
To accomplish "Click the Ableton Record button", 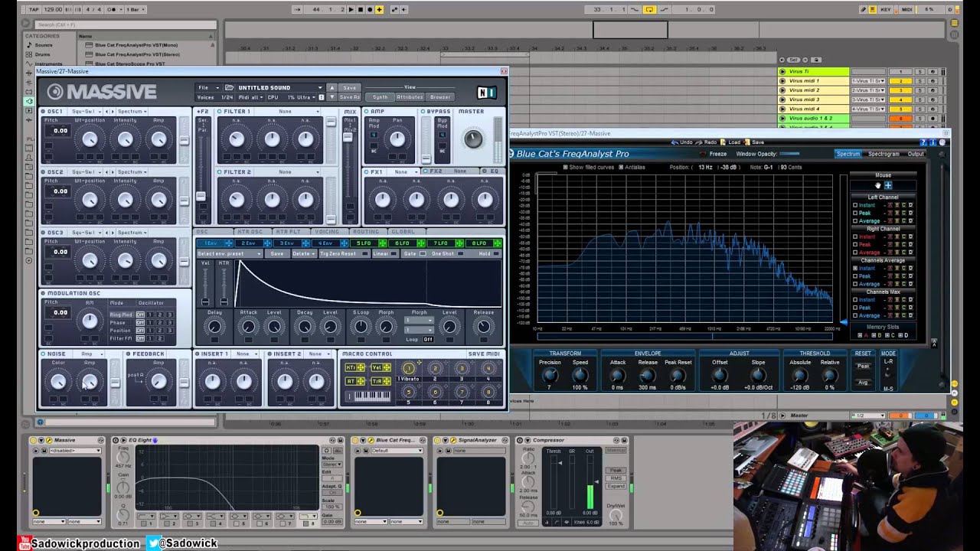I will [x=371, y=9].
